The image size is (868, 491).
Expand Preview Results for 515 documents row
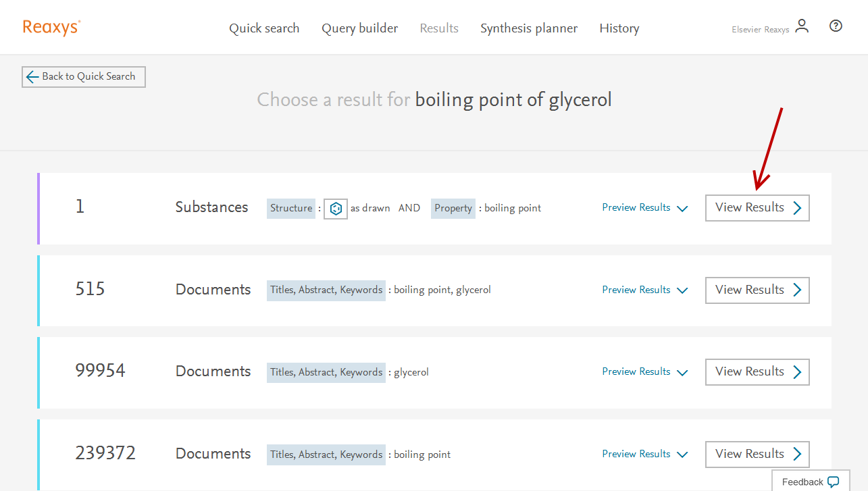pos(644,290)
